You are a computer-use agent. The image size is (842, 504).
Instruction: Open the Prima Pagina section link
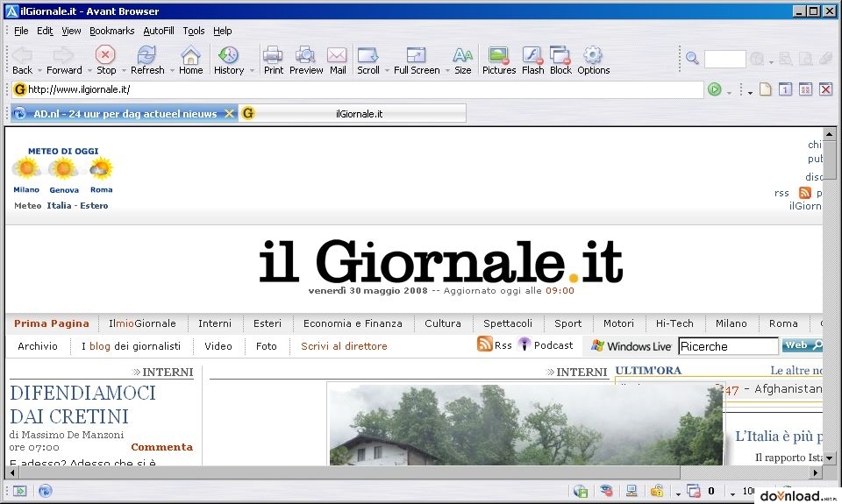tap(52, 323)
